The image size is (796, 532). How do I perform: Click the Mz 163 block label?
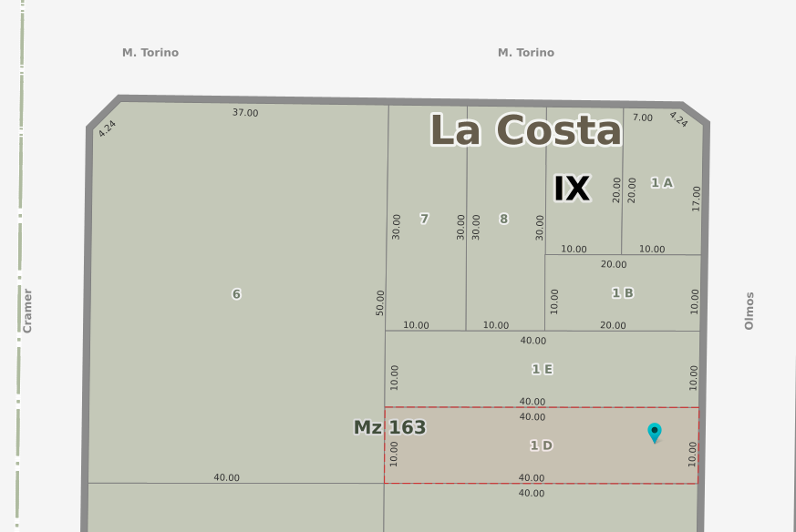(x=389, y=427)
